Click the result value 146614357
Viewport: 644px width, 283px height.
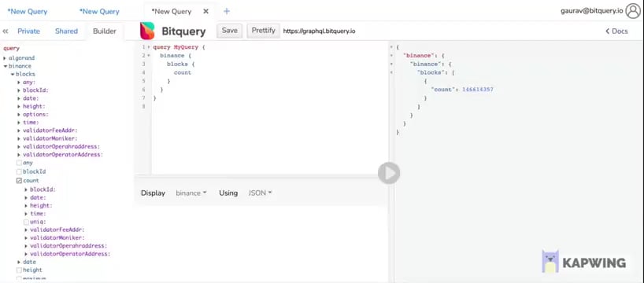click(478, 90)
